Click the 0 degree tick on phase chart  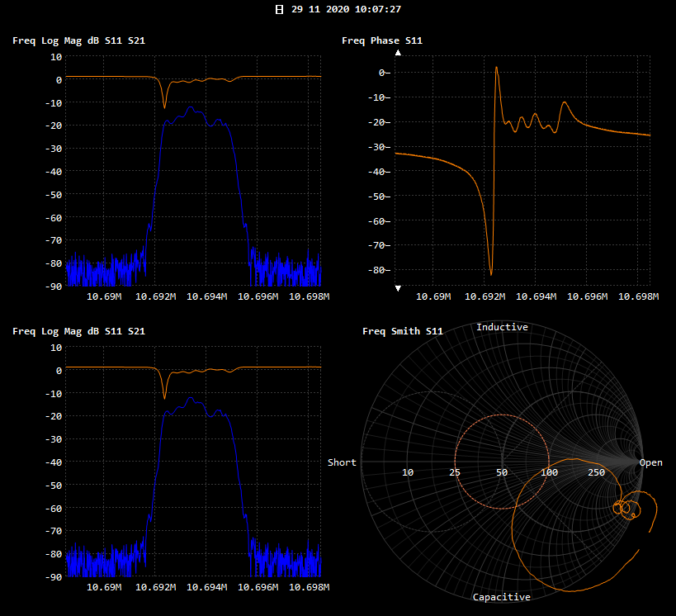point(384,73)
